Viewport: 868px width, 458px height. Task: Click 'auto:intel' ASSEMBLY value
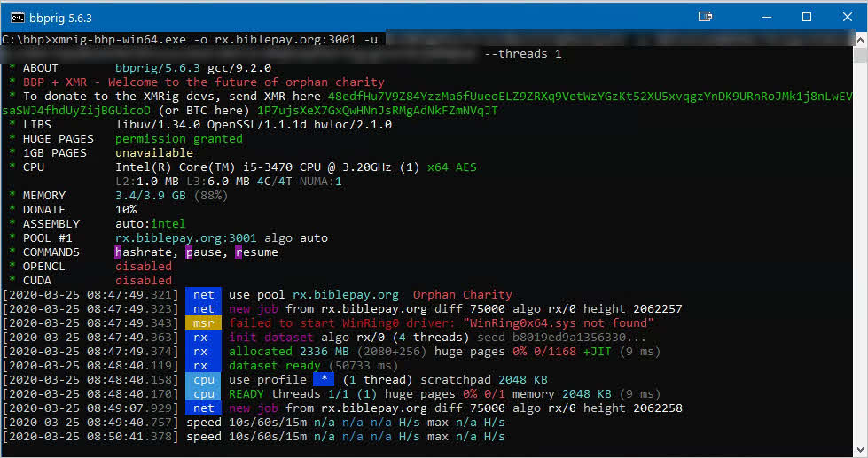point(150,224)
